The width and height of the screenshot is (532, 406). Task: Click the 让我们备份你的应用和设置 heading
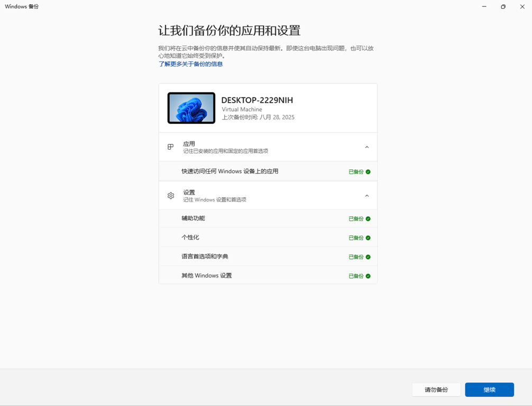(230, 31)
